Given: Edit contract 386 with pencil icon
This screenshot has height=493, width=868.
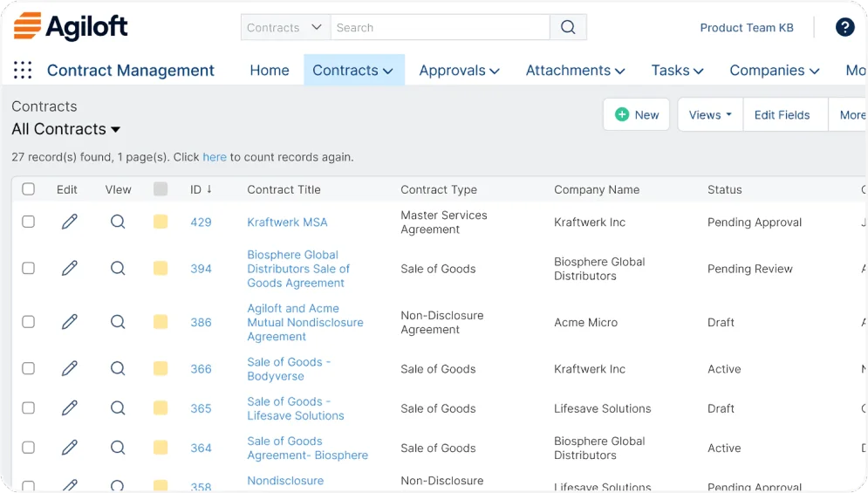Looking at the screenshot, I should (69, 322).
